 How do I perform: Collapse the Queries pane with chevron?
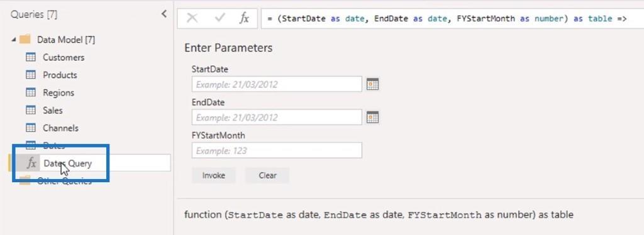coord(164,14)
